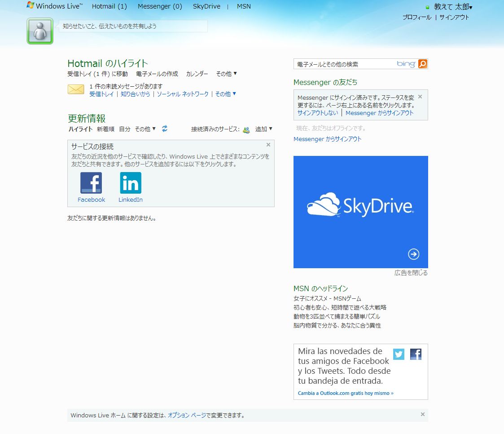Click 電子メールの作成 to compose
This screenshot has width=504, height=434.
coord(157,74)
